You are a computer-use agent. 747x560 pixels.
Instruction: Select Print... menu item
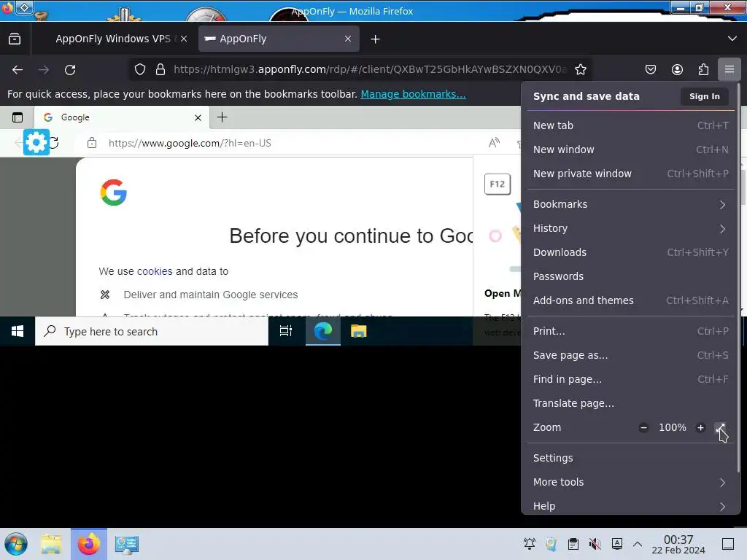tap(631, 332)
